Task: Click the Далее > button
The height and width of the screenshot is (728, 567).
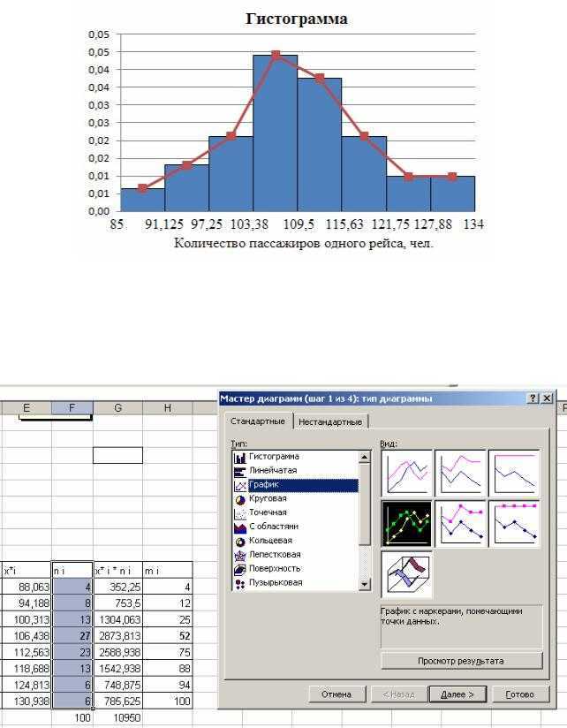Action: click(x=457, y=694)
